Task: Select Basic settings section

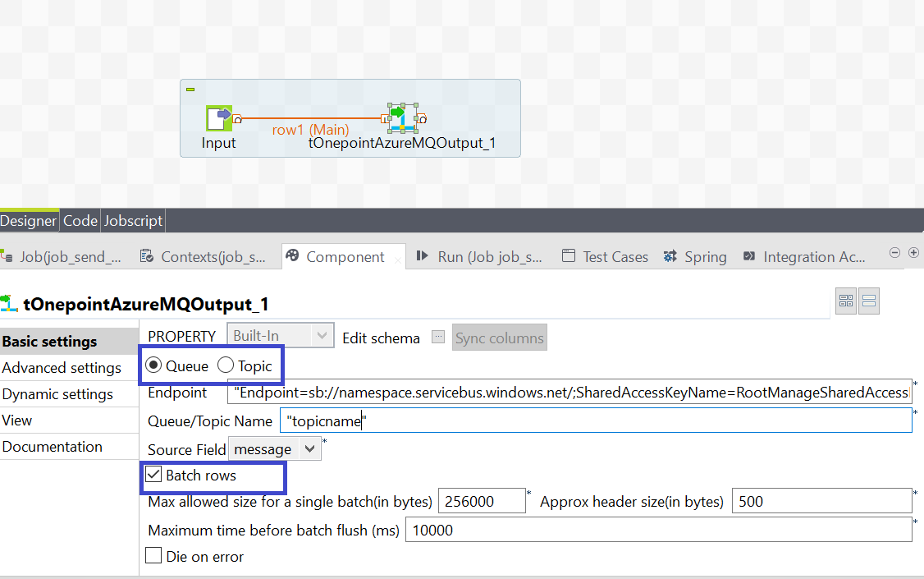Action: pyautogui.click(x=69, y=342)
